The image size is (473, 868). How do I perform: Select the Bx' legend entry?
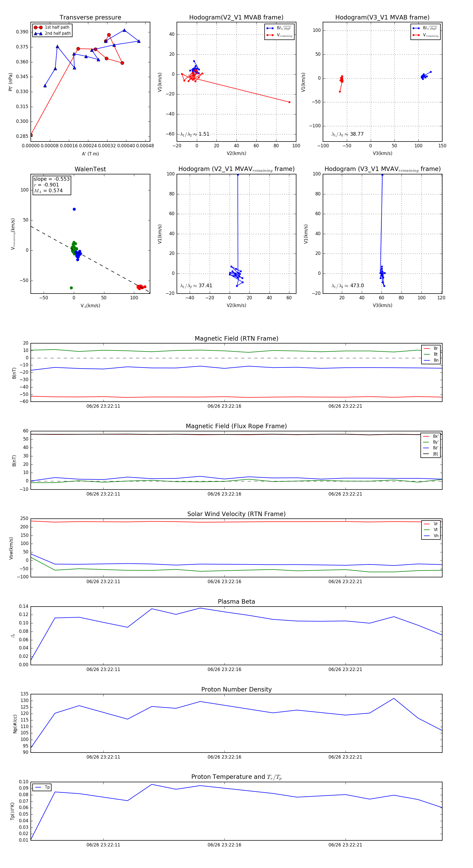point(431,436)
